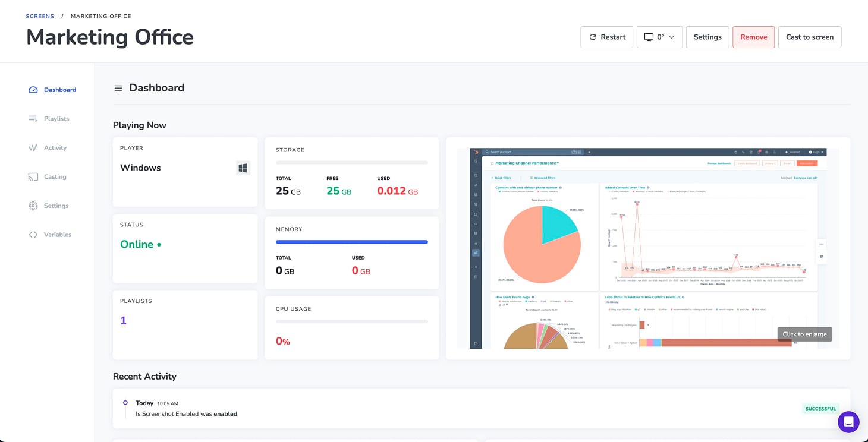Toggle the hamburger menu beside Dashboard heading
This screenshot has height=442, width=868.
pyautogui.click(x=118, y=88)
